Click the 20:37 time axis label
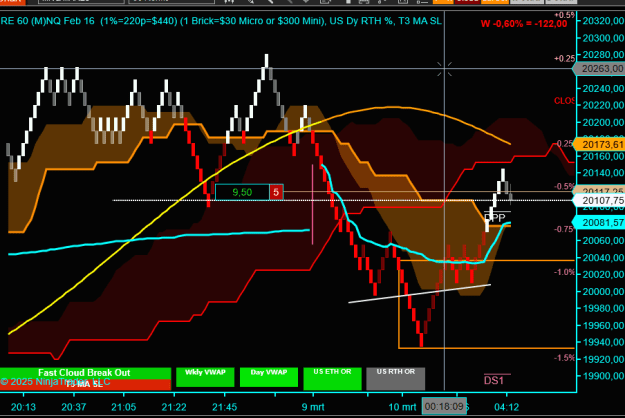 pos(74,407)
